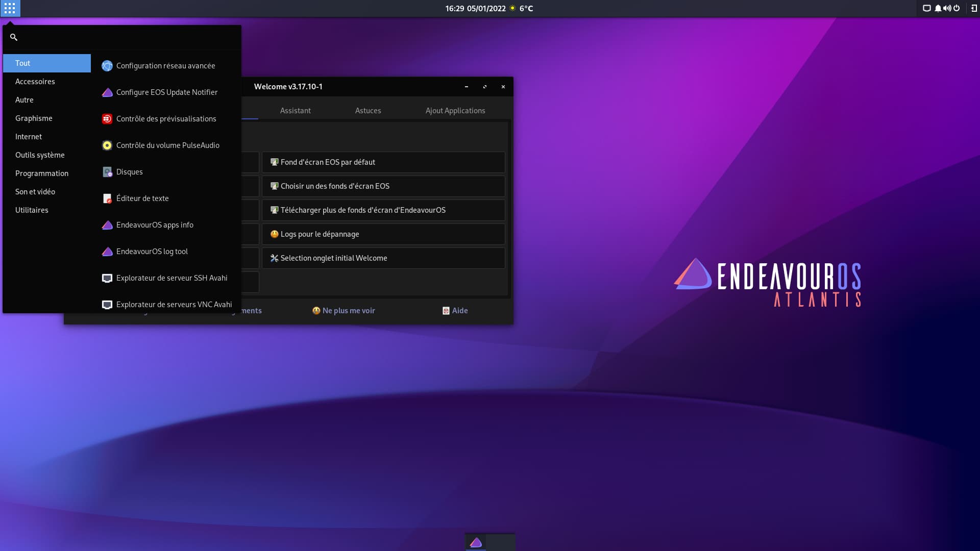Launch Disques from the menu
Screen dimensions: 980x551
click(x=167, y=172)
